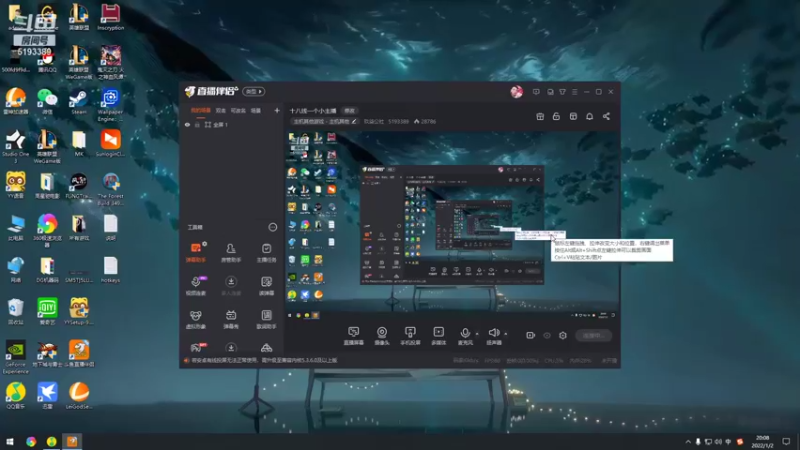Screen dimensions: 800x450
Task: Open the 主播任务 tool
Action: pyautogui.click(x=266, y=253)
